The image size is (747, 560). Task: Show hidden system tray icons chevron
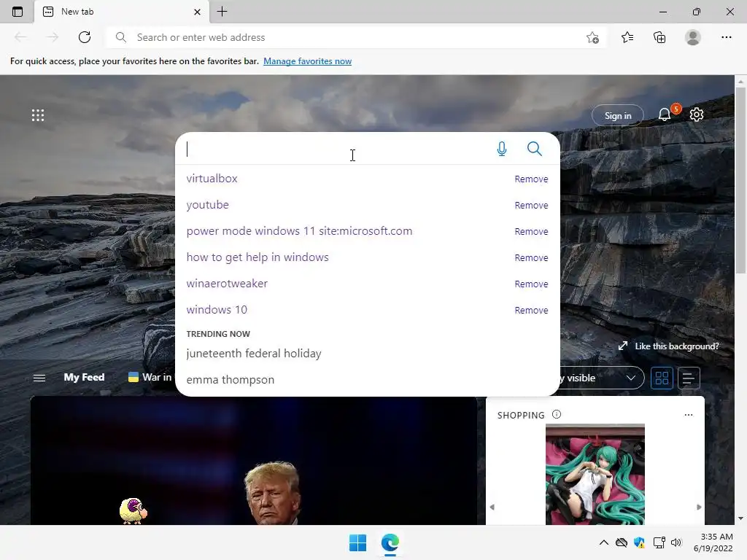coord(603,542)
